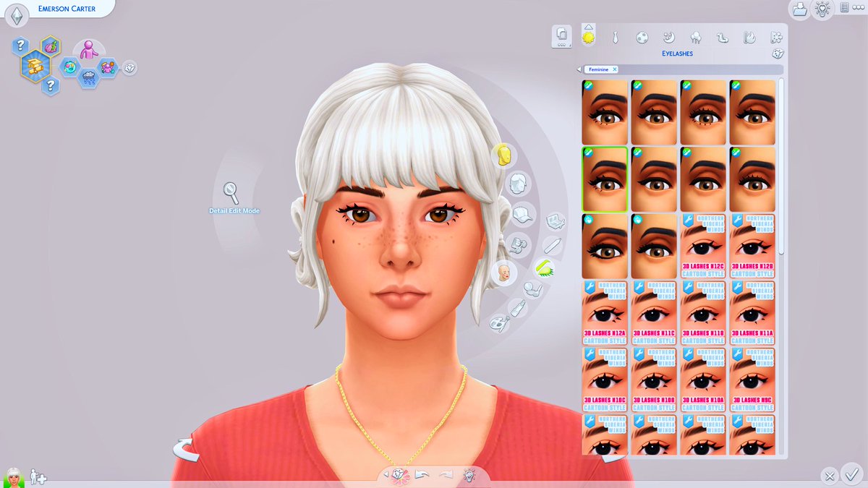Select the blush brush makeup icon
Viewport: 868px width, 488px height.
[x=532, y=289]
